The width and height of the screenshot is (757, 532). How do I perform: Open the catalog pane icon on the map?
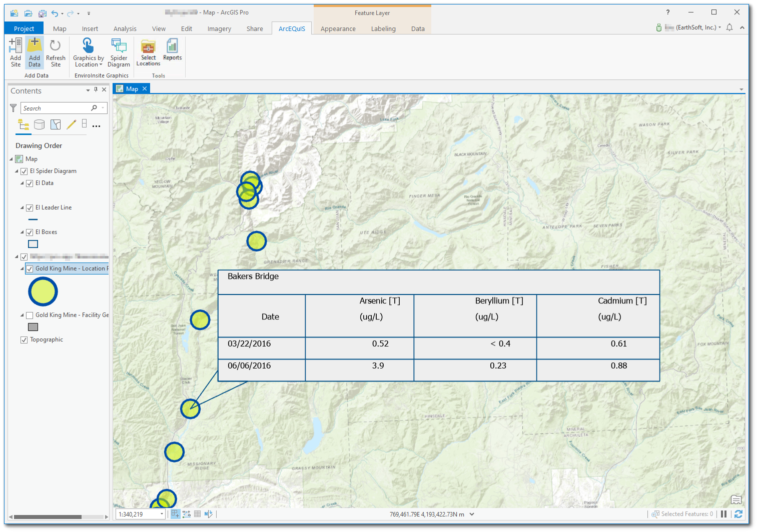[x=736, y=499]
